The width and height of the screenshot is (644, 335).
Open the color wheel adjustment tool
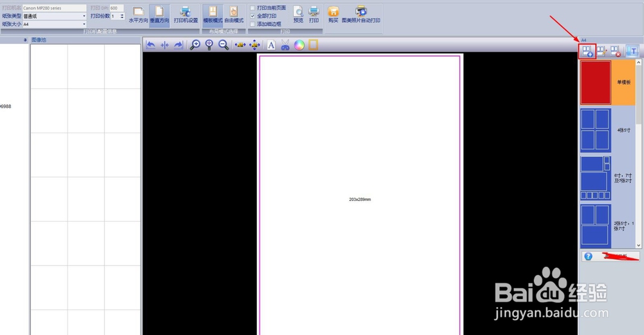tap(299, 45)
